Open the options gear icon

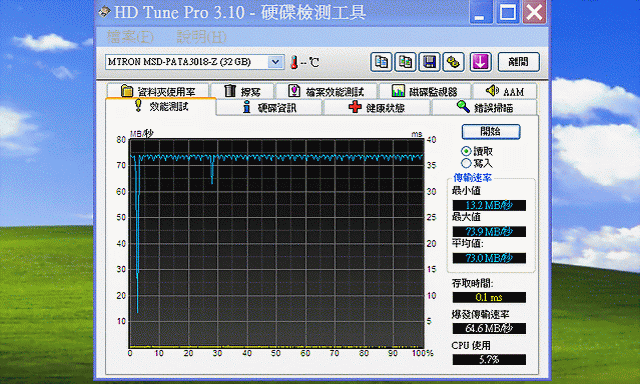point(453,62)
